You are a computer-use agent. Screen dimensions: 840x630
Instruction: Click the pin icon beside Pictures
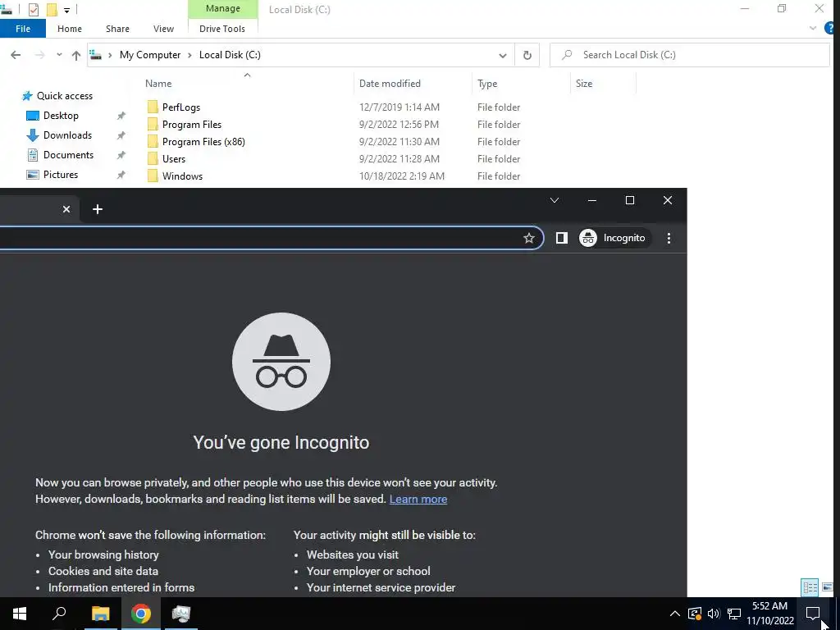(x=121, y=175)
